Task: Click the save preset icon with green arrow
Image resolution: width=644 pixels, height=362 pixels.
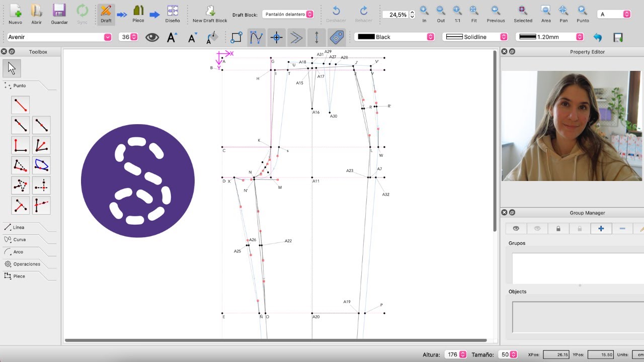Action: pos(618,37)
